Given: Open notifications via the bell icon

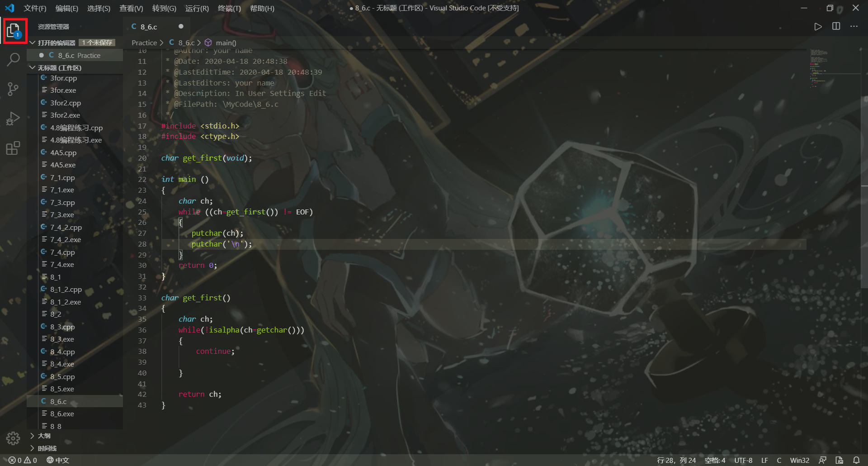Looking at the screenshot, I should (856, 460).
